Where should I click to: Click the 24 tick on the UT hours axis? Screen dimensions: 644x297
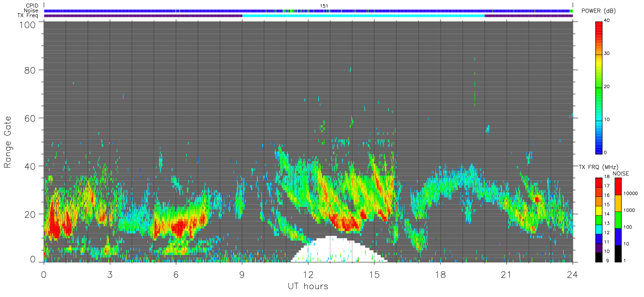(573, 274)
